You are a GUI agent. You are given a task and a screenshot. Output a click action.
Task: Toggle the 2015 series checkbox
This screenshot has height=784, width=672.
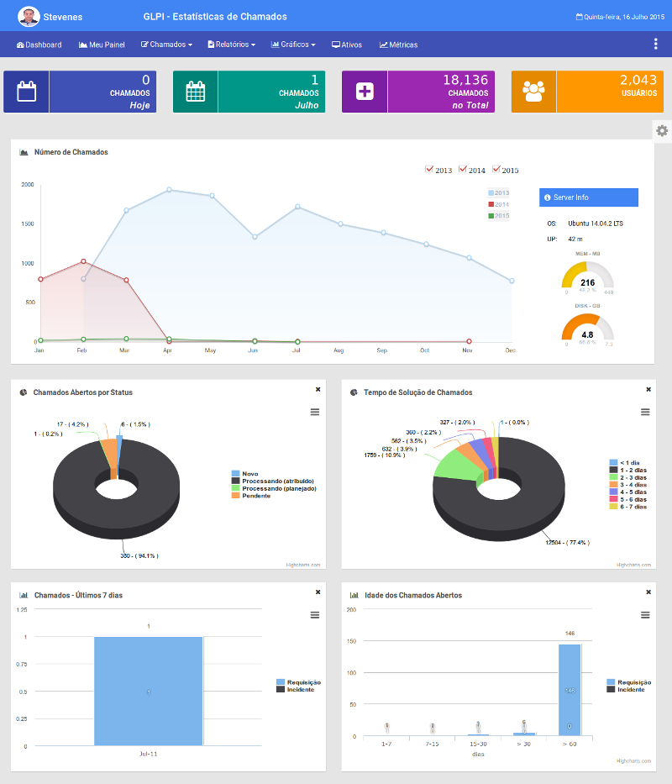point(496,170)
